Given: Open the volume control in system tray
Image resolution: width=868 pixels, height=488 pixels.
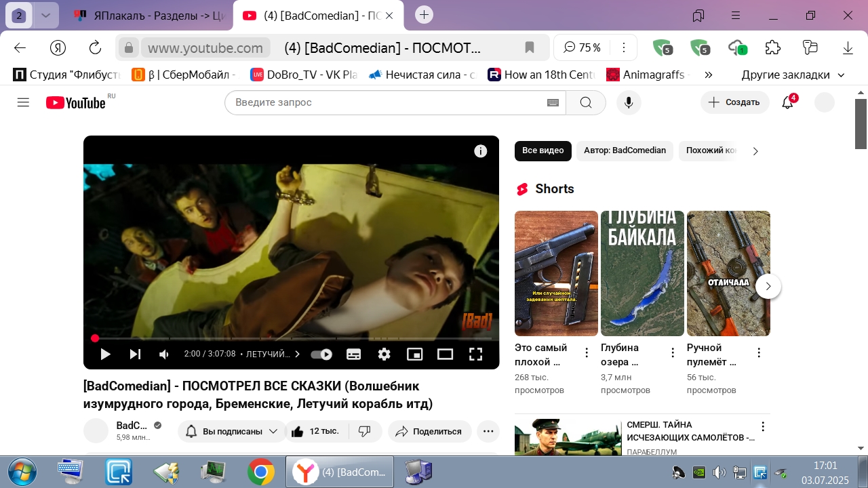Looking at the screenshot, I should pyautogui.click(x=719, y=472).
